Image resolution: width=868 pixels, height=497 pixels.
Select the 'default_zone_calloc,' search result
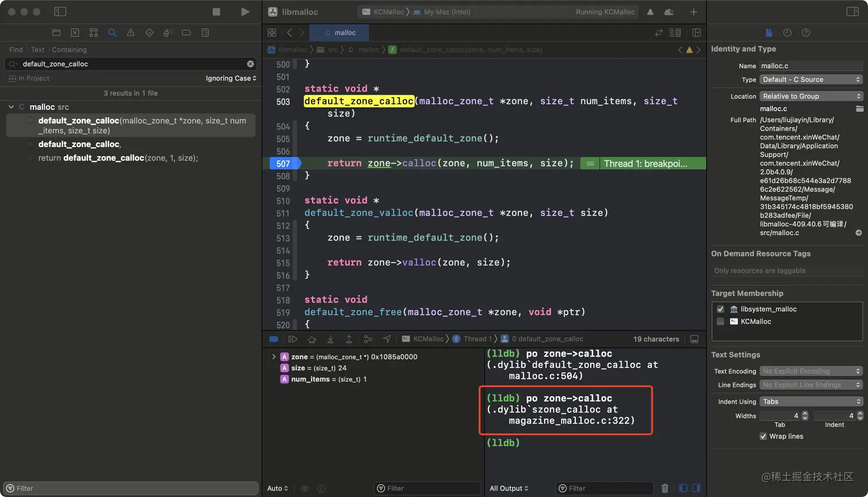(79, 144)
